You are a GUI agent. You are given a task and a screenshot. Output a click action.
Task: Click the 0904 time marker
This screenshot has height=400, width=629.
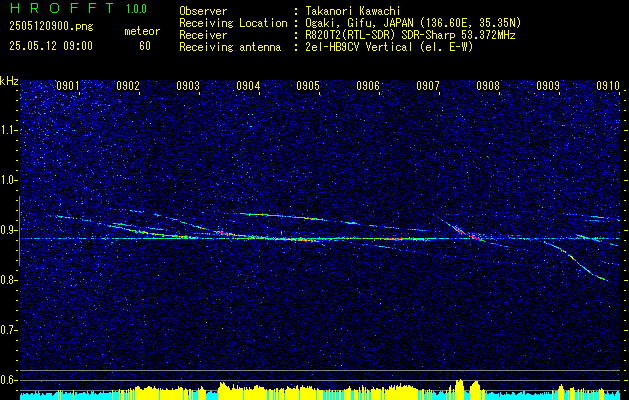pos(248,85)
